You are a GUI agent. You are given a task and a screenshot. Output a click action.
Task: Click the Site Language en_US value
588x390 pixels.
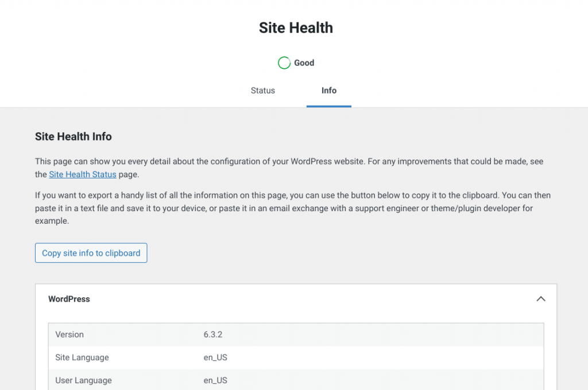coord(215,357)
